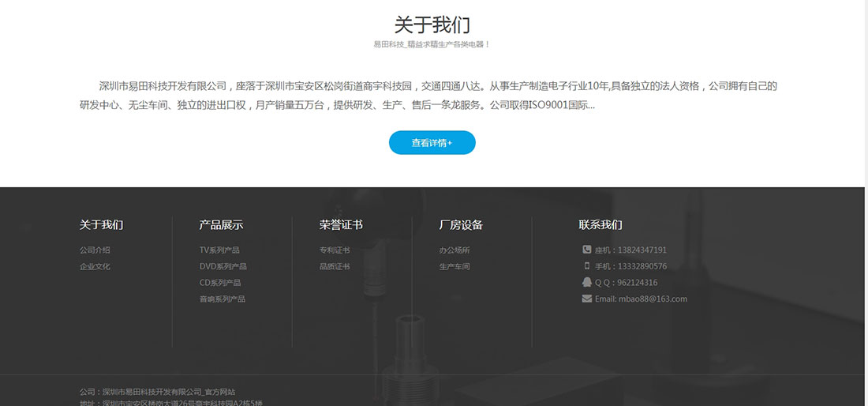
Task: View the 办公场所 page
Action: click(455, 250)
